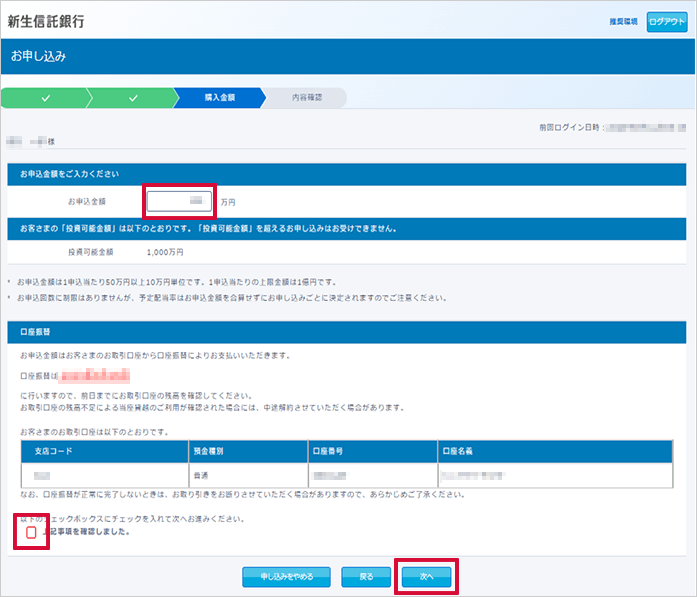Select the 購入金額 step indicator
Viewport: 697px width, 597px height.
coord(219,98)
